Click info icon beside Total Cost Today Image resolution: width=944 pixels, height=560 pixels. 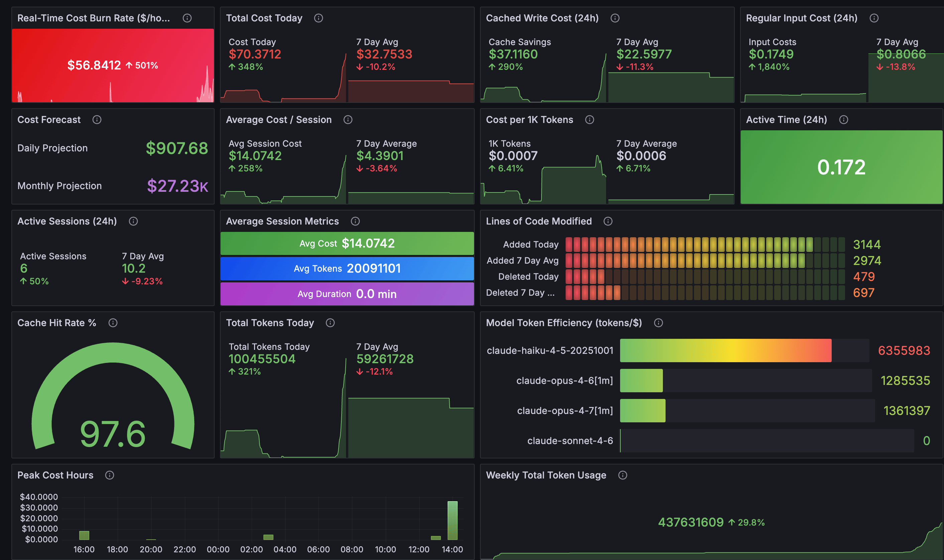click(318, 18)
